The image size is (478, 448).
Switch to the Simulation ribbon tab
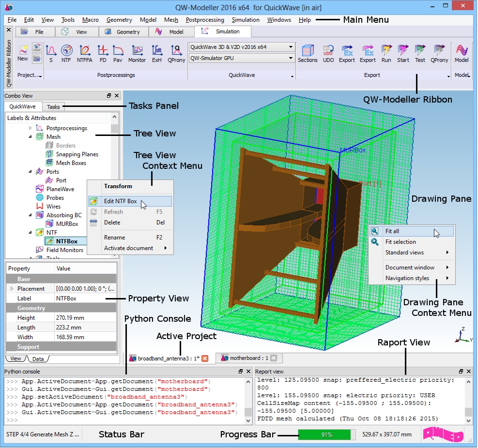click(223, 31)
